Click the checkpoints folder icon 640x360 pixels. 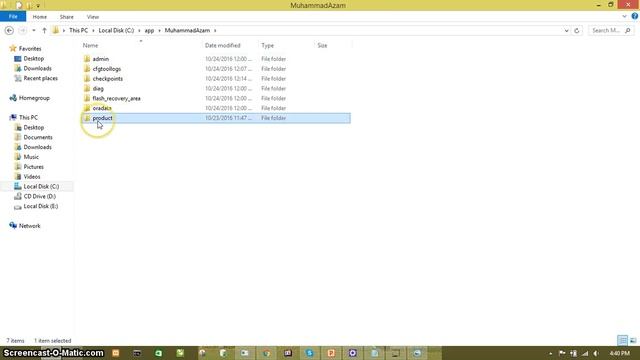tap(87, 79)
